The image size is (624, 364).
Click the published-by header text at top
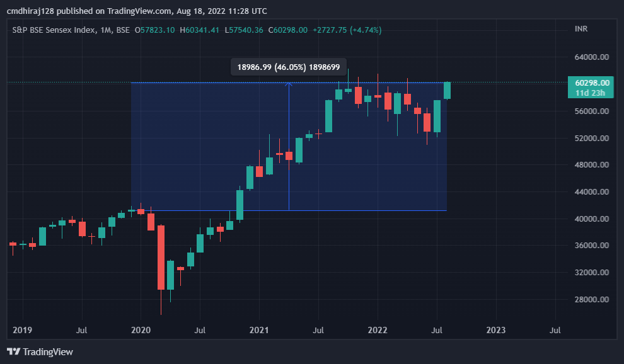point(137,11)
